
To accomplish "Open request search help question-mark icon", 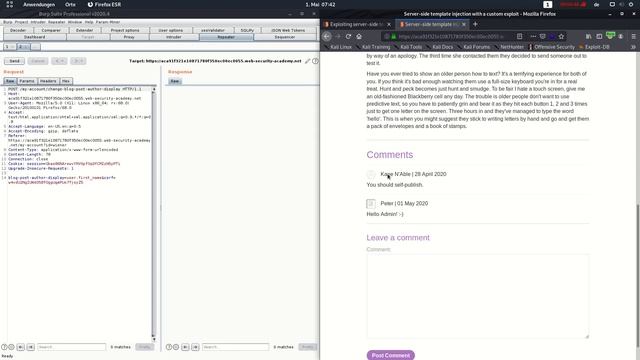I will [4, 347].
